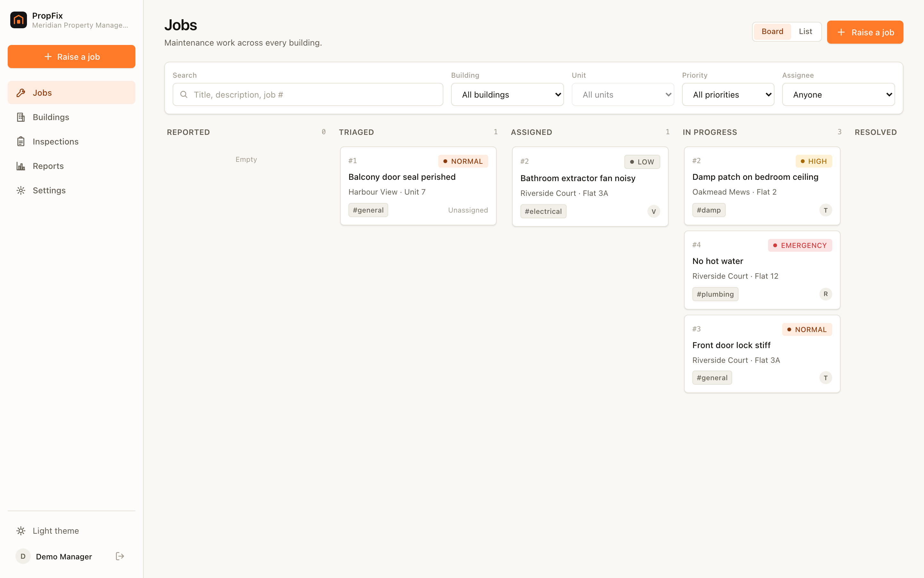Screen dimensions: 924x578
Task: Click the NORMAL badge on Front door lock card
Action: tap(807, 329)
